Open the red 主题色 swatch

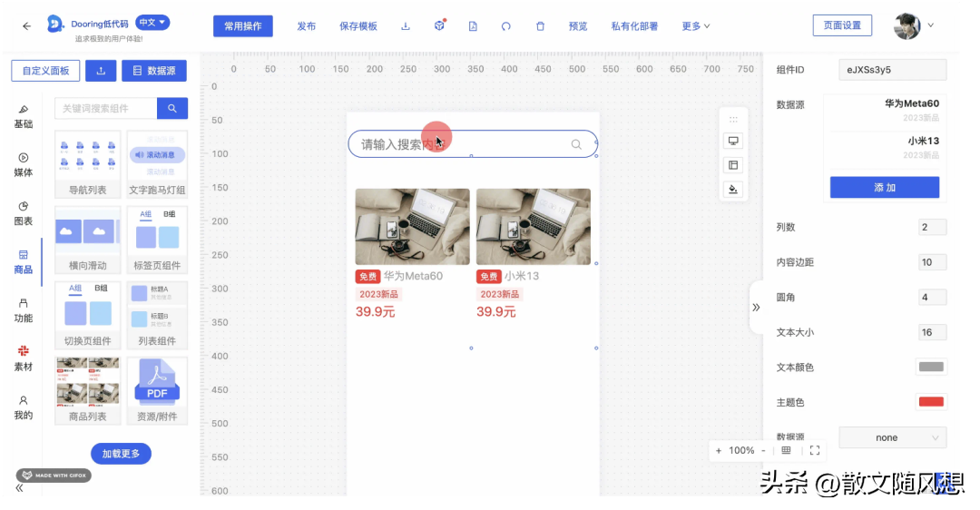pyautogui.click(x=931, y=402)
